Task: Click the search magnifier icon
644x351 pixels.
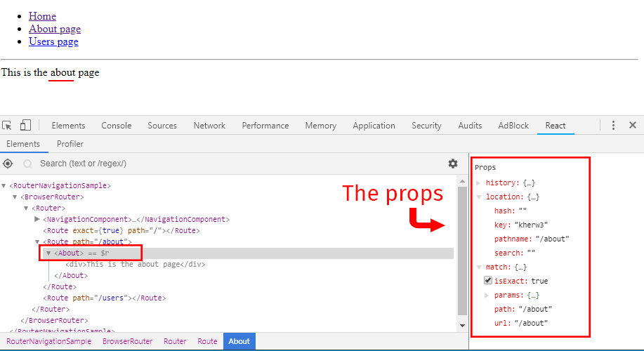Action: tap(28, 164)
